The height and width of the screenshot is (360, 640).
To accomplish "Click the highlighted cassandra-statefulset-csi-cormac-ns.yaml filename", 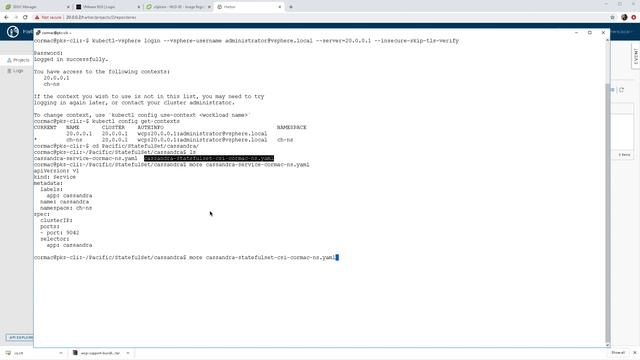I will [x=209, y=158].
